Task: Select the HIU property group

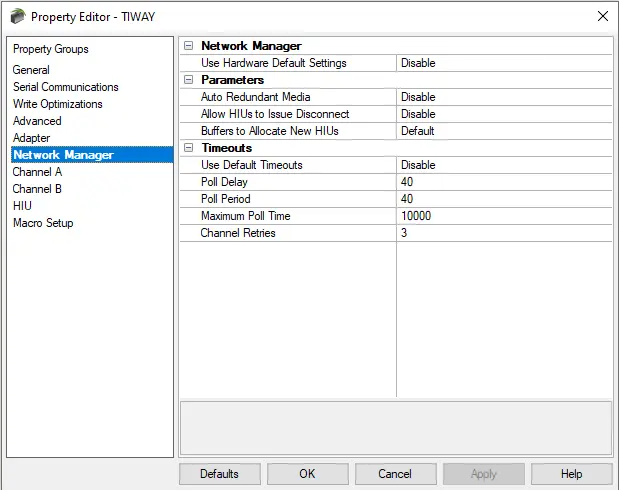Action: pyautogui.click(x=22, y=206)
